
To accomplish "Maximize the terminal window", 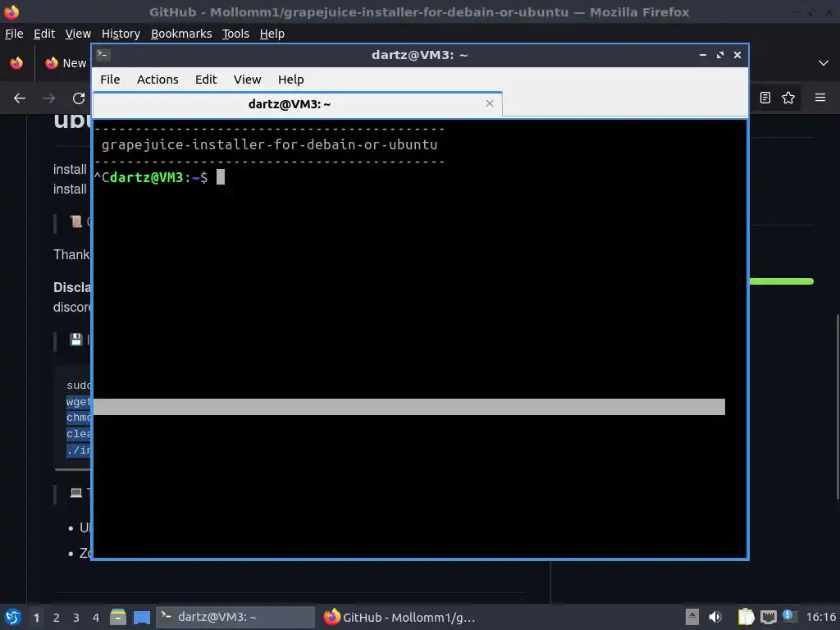I will [x=720, y=55].
